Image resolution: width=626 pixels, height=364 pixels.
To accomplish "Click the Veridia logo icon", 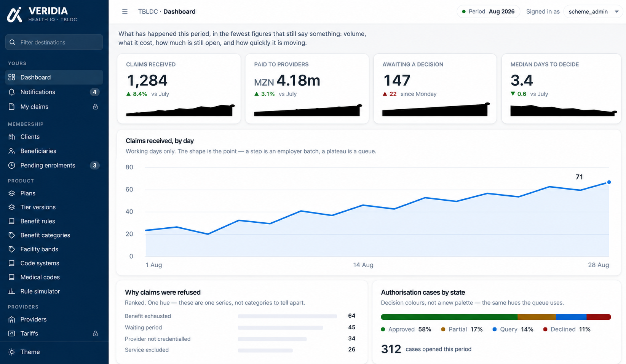I will (14, 15).
